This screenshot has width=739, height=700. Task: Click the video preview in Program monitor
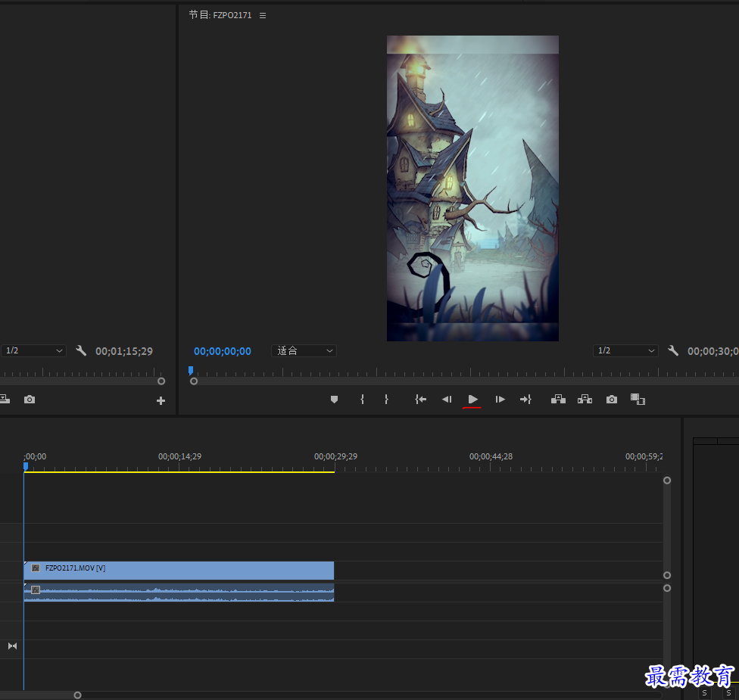click(472, 188)
